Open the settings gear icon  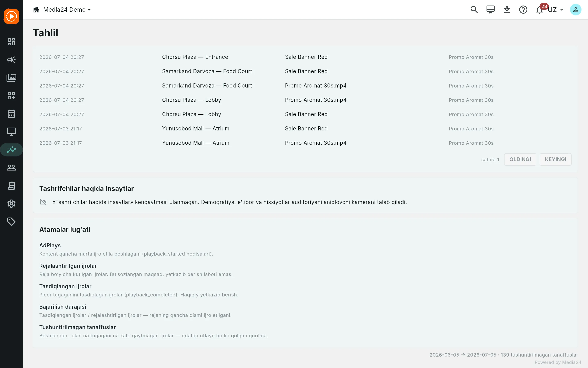[11, 204]
